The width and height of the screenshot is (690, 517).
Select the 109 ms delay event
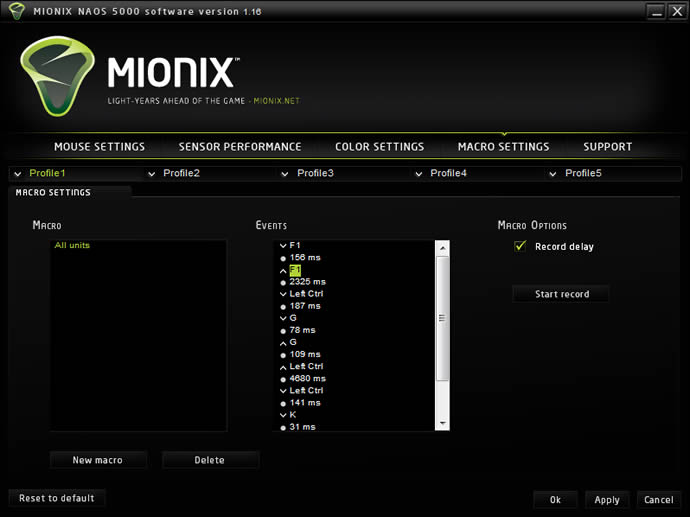(x=305, y=354)
